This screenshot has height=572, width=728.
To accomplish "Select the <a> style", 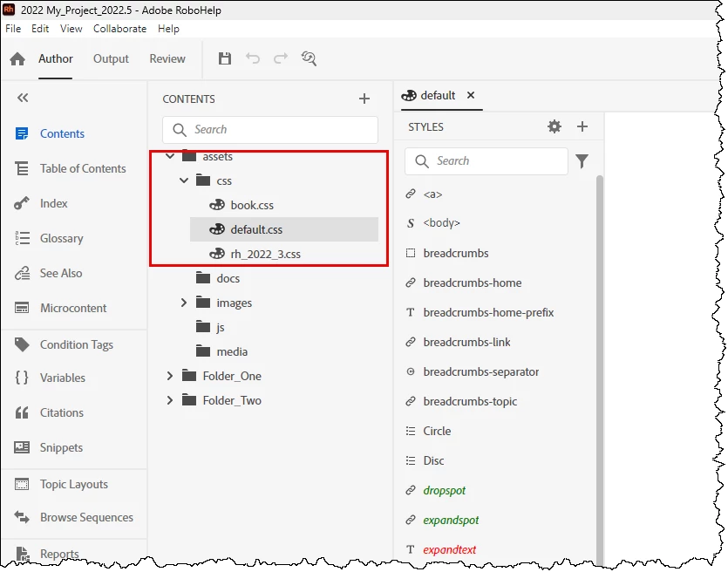I will [x=424, y=194].
